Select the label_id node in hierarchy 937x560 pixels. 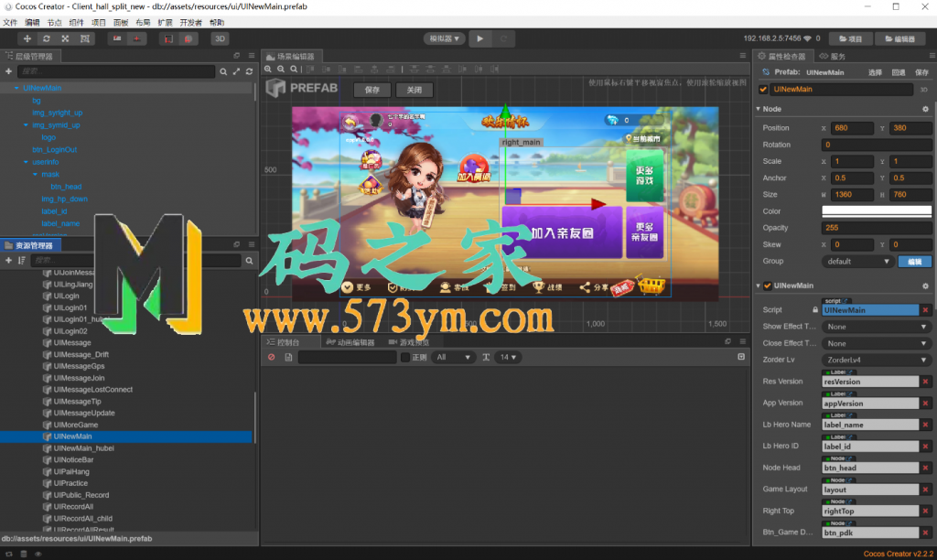pyautogui.click(x=54, y=211)
